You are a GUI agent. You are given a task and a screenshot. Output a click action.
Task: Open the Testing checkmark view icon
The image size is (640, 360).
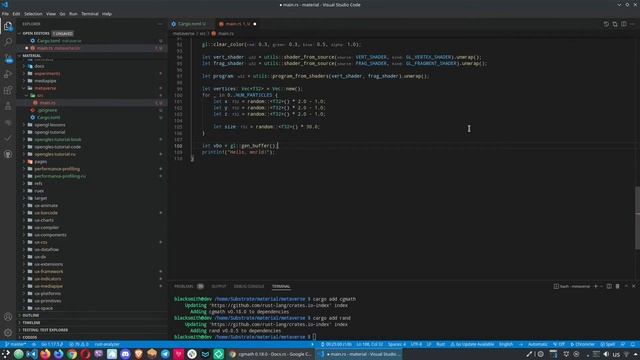click(x=8, y=138)
